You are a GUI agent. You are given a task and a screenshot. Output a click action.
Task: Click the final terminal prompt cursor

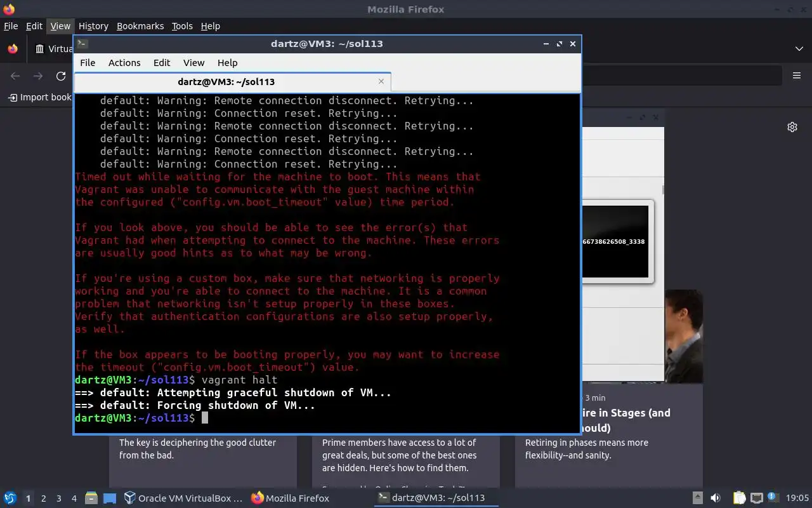pos(205,418)
